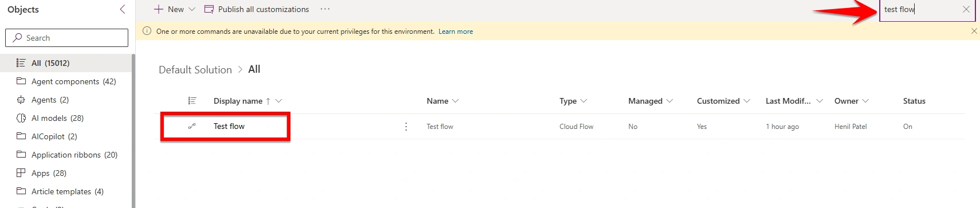Open the New dropdown chevron
The width and height of the screenshot is (980, 208).
coord(192,9)
